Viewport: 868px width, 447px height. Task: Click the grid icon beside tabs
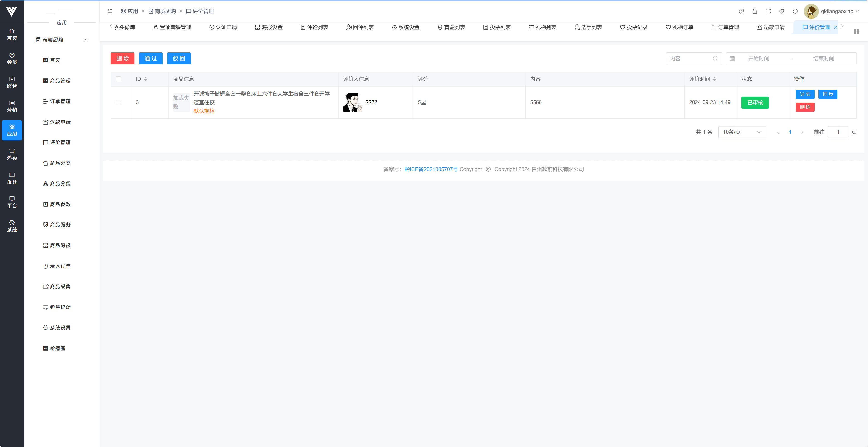856,32
